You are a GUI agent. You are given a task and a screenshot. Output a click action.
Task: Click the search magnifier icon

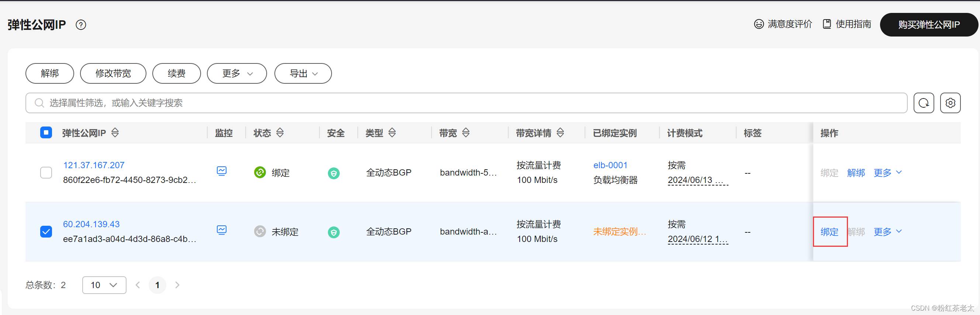(39, 103)
